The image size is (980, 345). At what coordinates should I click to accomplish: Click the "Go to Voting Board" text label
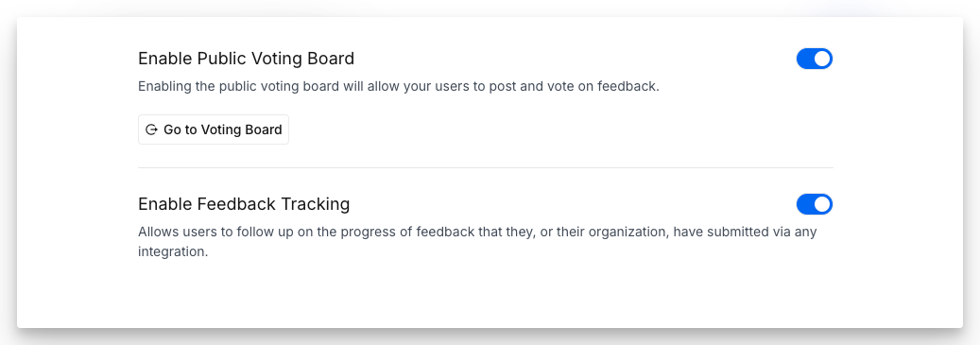click(x=222, y=130)
